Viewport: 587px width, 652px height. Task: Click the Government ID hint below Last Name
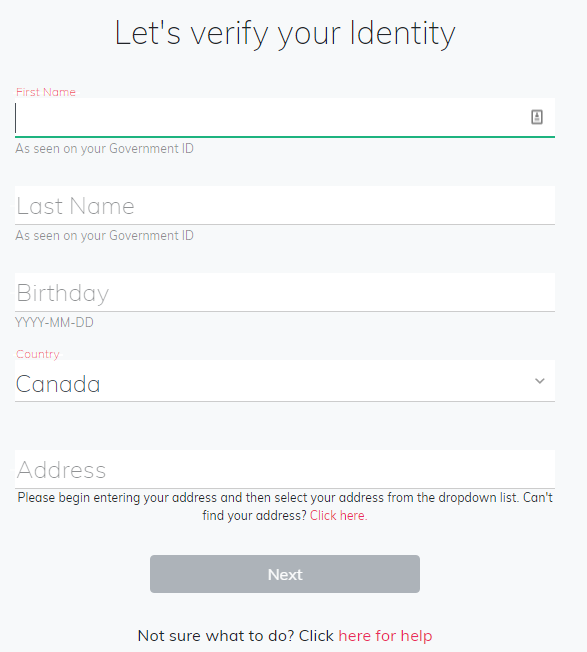click(104, 235)
